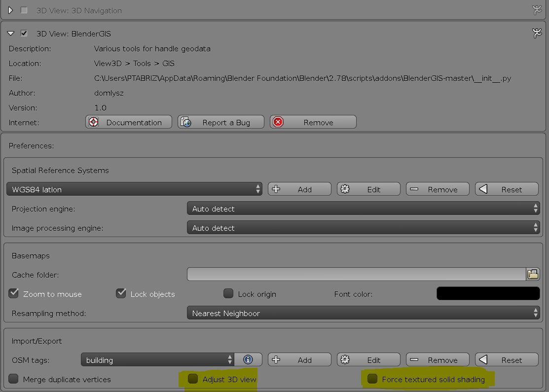The height and width of the screenshot is (392, 549).
Task: Click the location text View3D > Tools > GIS
Action: (x=134, y=63)
